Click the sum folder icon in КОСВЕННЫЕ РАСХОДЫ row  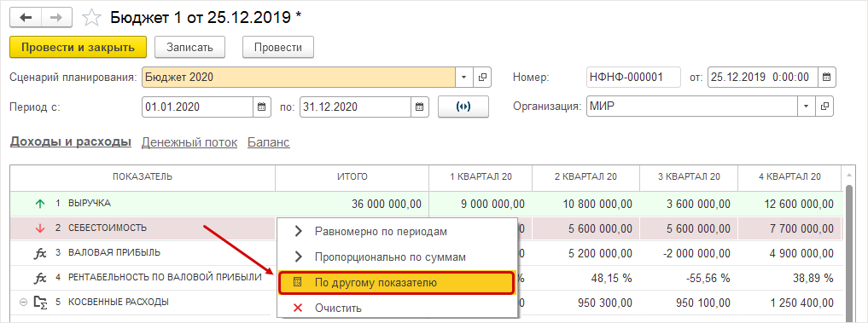(x=40, y=302)
